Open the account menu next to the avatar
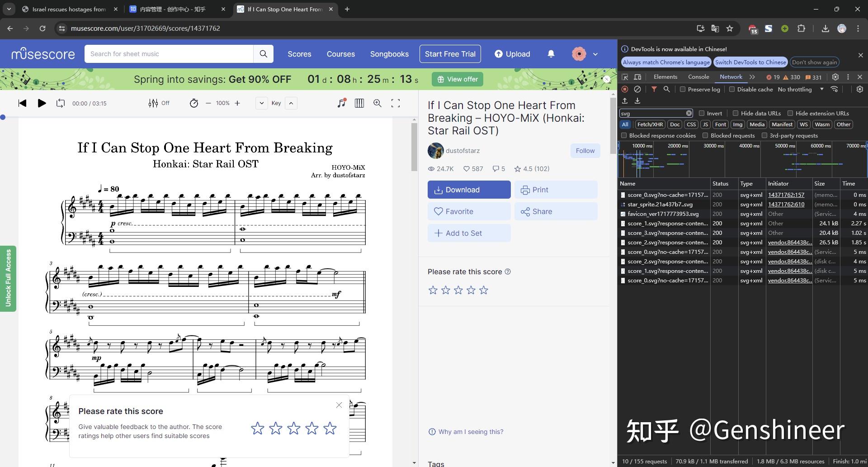Image resolution: width=868 pixels, height=467 pixels. pos(595,53)
